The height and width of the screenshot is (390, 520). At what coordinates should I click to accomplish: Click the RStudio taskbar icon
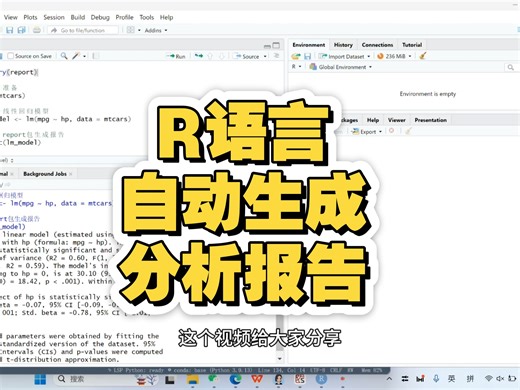[x=321, y=379]
